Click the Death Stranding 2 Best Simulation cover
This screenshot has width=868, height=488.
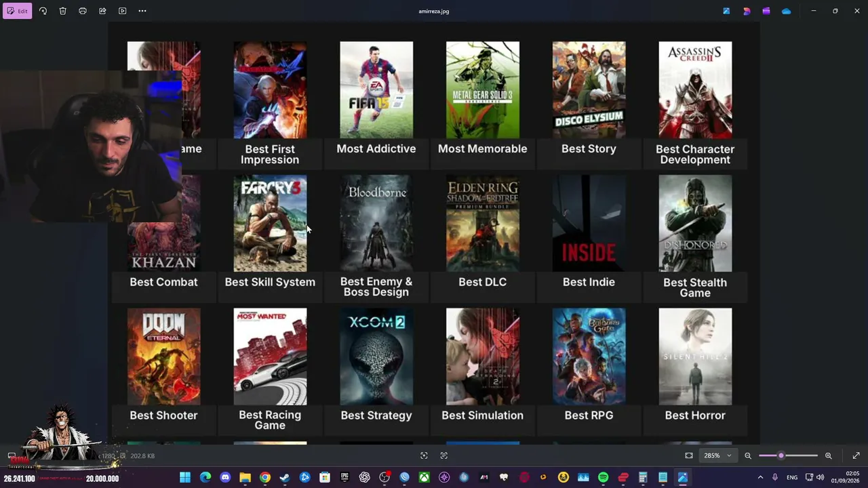[483, 357]
